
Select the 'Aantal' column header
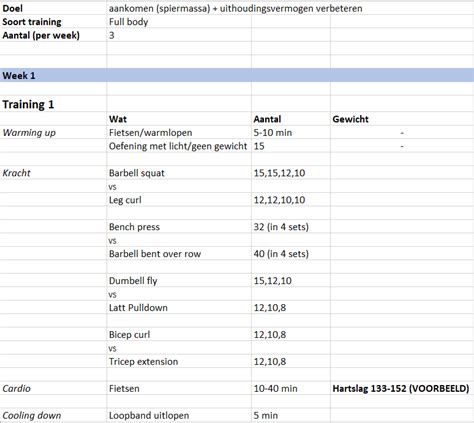291,119
